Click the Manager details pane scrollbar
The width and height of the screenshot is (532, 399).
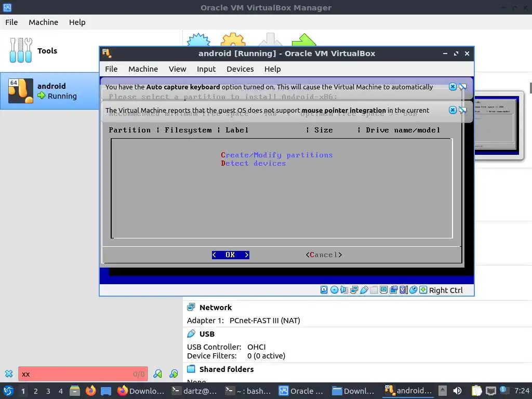(530, 87)
